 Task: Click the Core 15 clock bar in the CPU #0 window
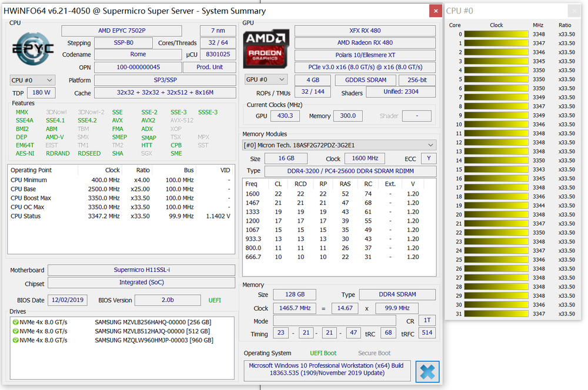point(496,169)
